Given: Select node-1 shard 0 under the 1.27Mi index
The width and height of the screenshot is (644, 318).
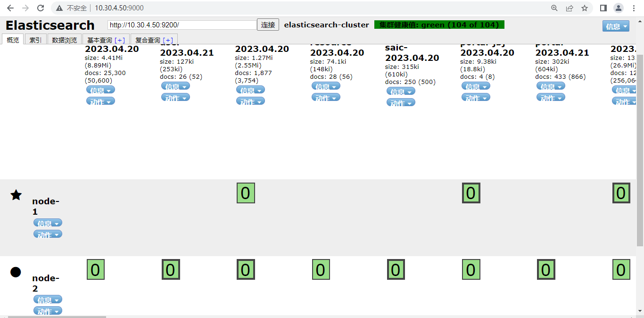Looking at the screenshot, I should coord(246,193).
